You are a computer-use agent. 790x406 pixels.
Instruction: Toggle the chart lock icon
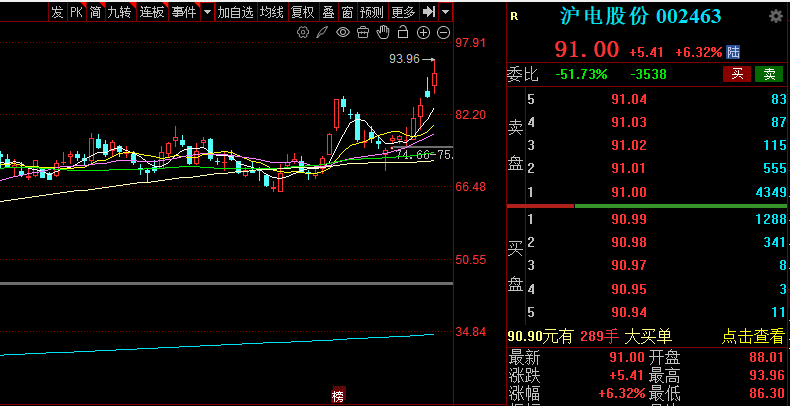403,33
